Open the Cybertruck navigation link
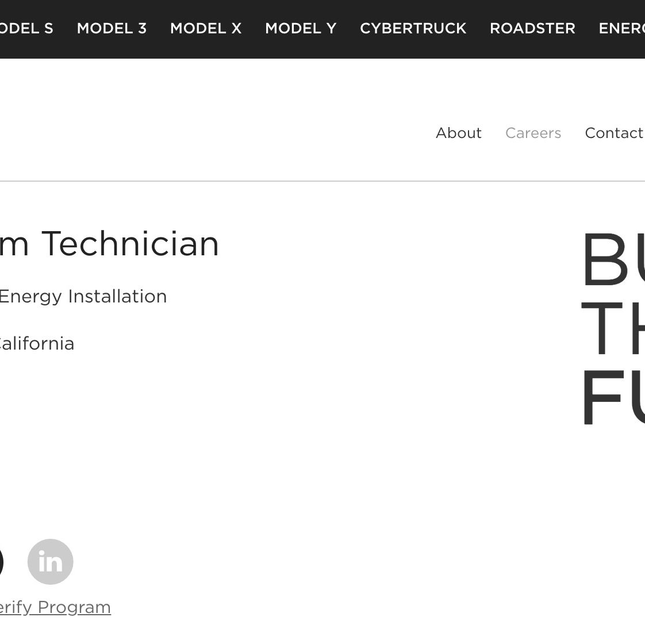The image size is (645, 644). (413, 28)
